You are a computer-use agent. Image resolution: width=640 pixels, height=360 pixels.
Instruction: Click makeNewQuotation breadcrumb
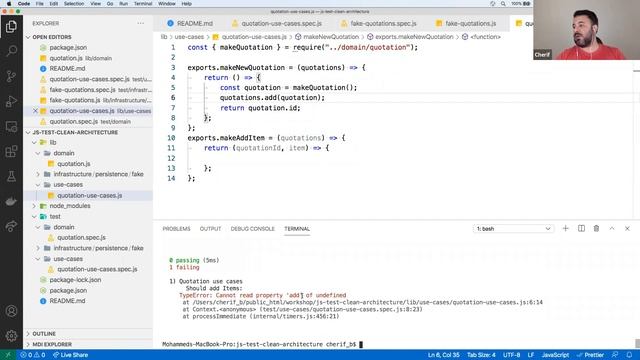coord(331,37)
